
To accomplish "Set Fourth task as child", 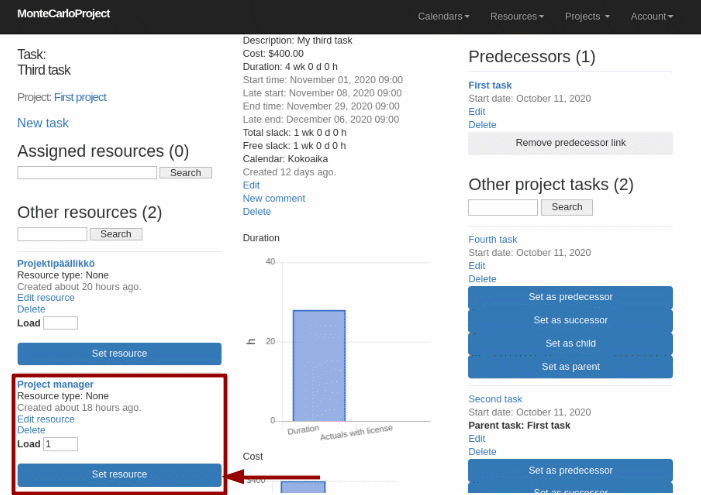I will (570, 343).
